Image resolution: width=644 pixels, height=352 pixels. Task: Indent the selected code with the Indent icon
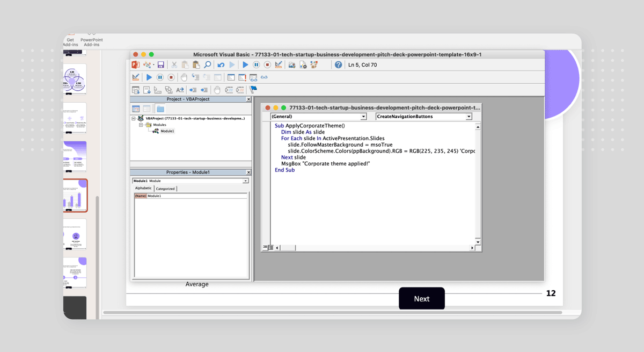coord(193,90)
